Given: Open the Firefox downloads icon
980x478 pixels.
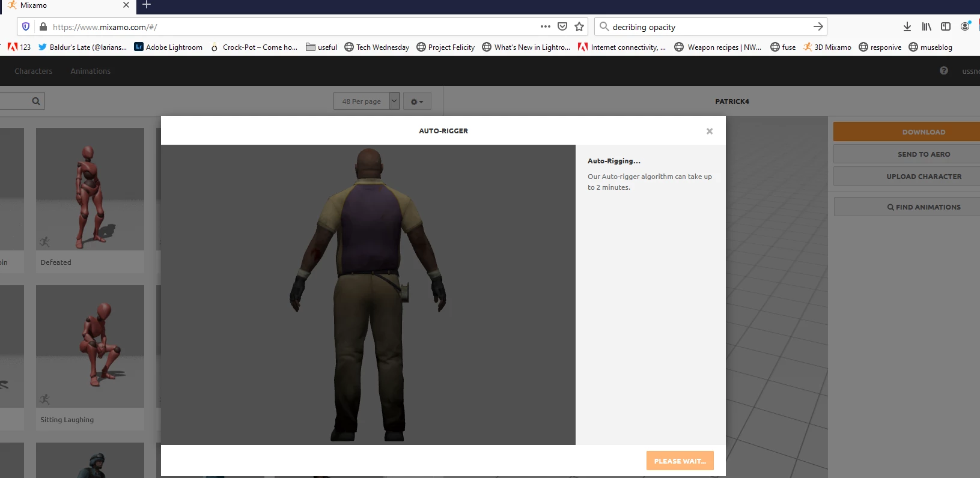Looking at the screenshot, I should click(x=907, y=26).
